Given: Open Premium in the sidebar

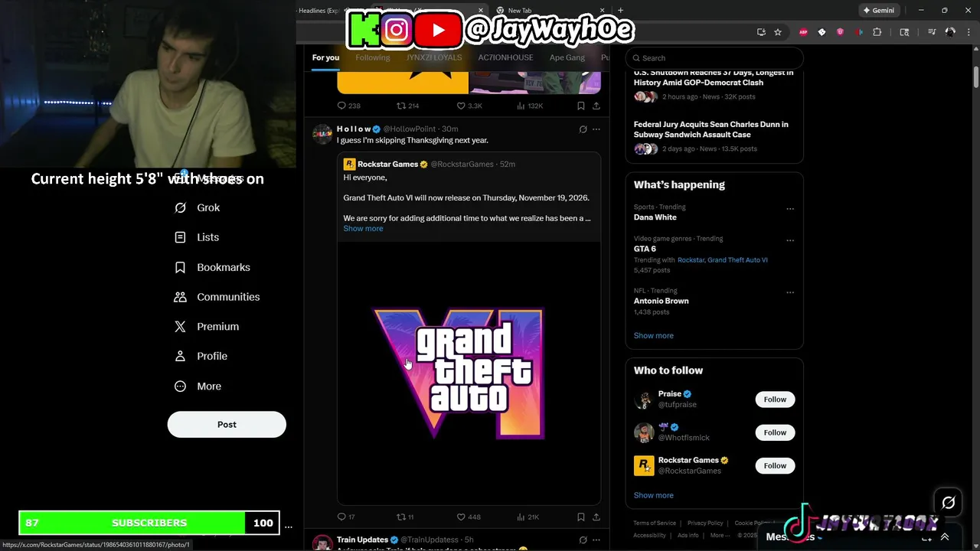Looking at the screenshot, I should coord(207,326).
